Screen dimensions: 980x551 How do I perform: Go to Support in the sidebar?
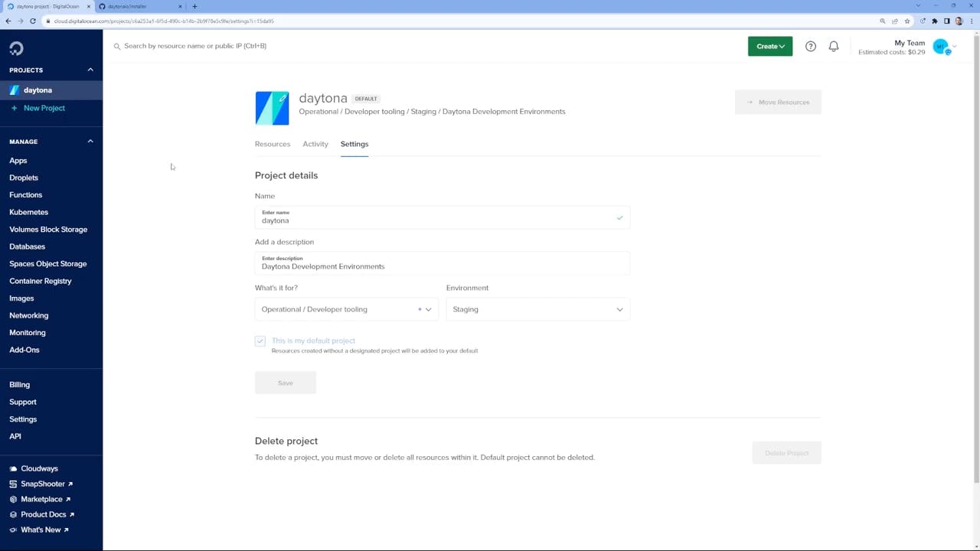click(x=23, y=402)
